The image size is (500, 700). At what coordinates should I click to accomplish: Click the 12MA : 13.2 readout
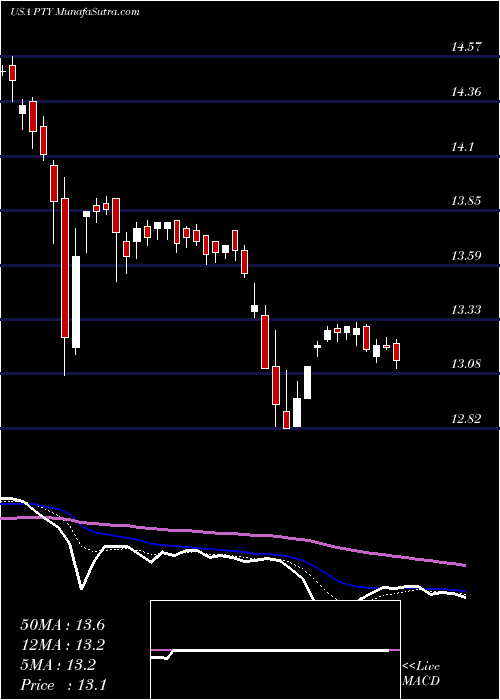(x=62, y=645)
